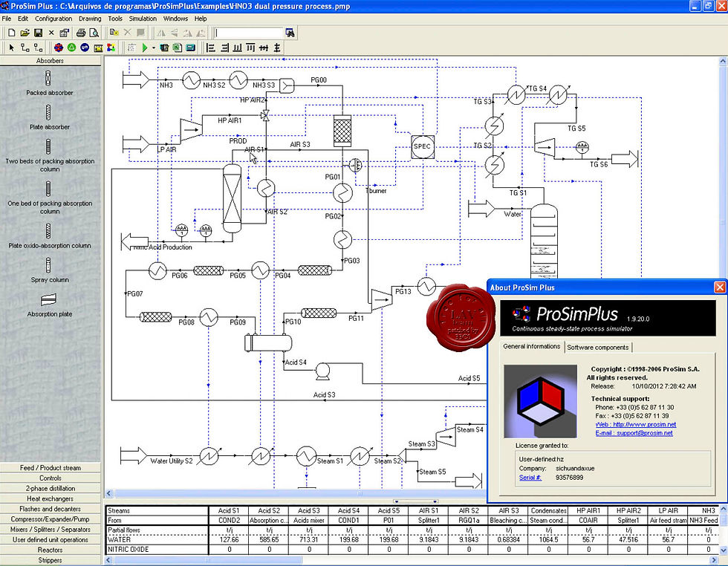728x566 pixels.
Task: Click the HP AIR1 column header
Action: coord(588,511)
